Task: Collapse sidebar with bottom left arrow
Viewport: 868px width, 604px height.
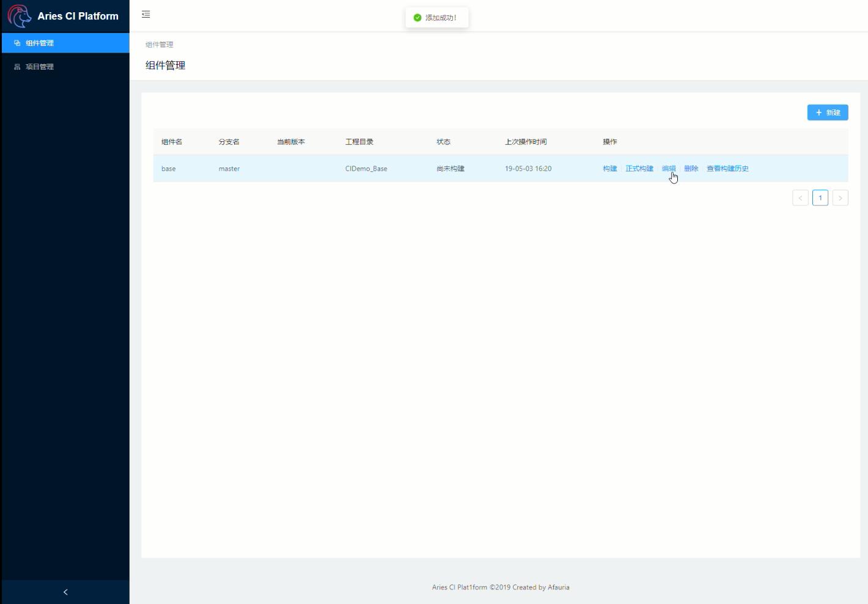Action: point(65,592)
